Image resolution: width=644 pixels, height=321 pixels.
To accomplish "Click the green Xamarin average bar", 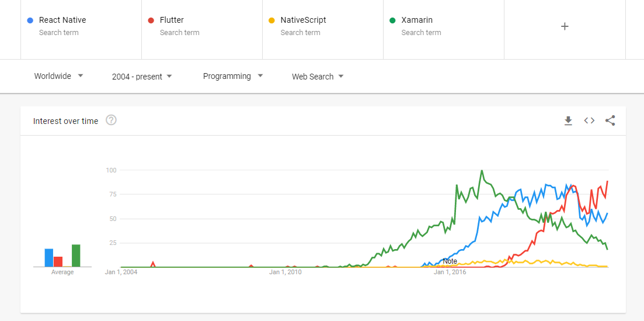I will click(76, 256).
